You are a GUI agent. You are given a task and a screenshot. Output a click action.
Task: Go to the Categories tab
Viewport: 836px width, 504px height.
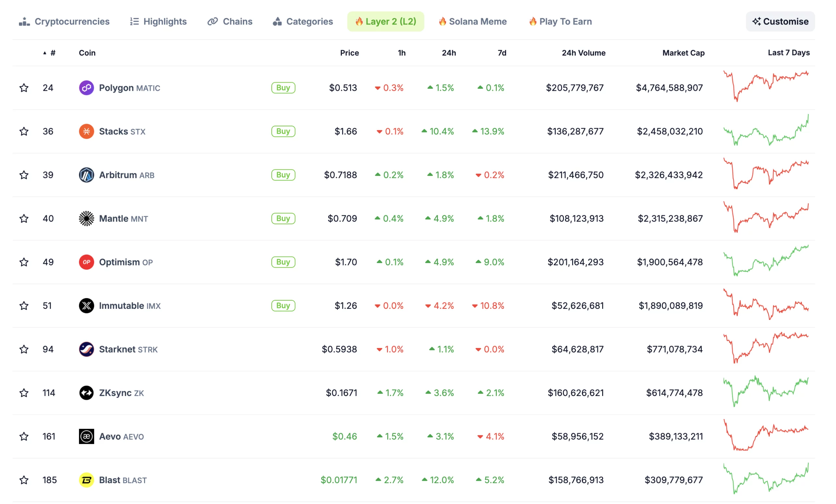point(303,21)
